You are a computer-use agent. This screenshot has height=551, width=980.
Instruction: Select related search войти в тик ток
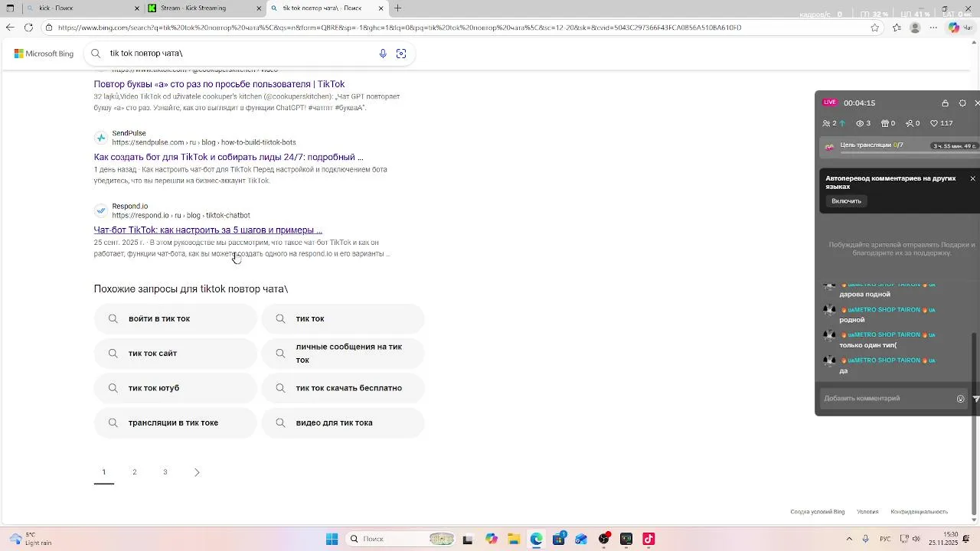click(x=175, y=318)
